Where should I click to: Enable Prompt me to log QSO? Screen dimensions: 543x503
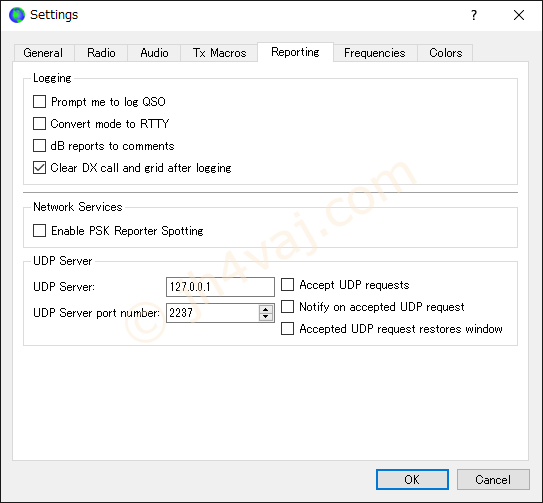39,102
